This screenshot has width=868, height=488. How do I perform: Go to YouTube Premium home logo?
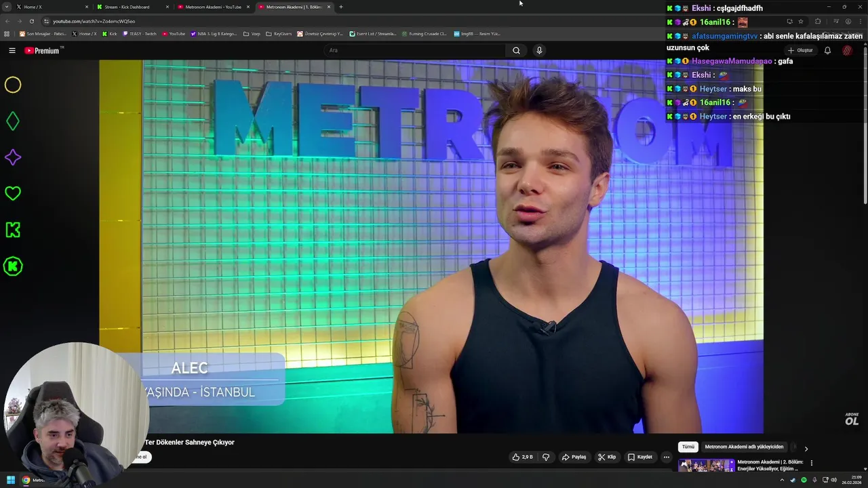43,50
